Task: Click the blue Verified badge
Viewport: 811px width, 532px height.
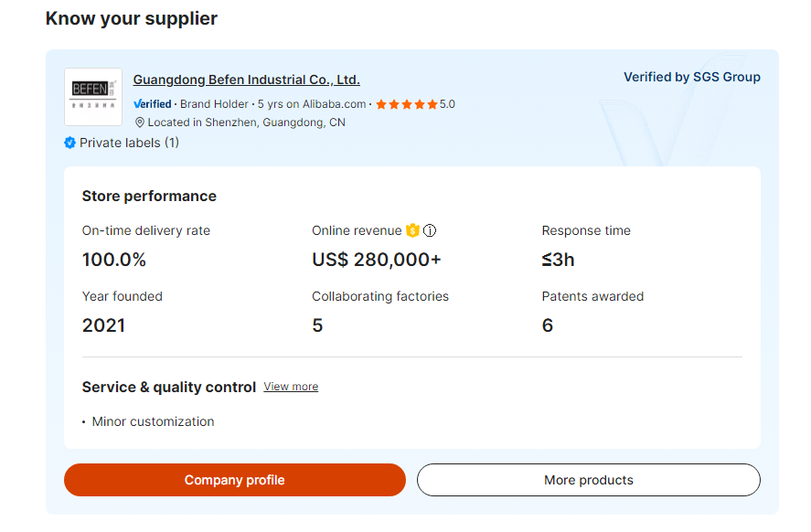Action: point(153,104)
